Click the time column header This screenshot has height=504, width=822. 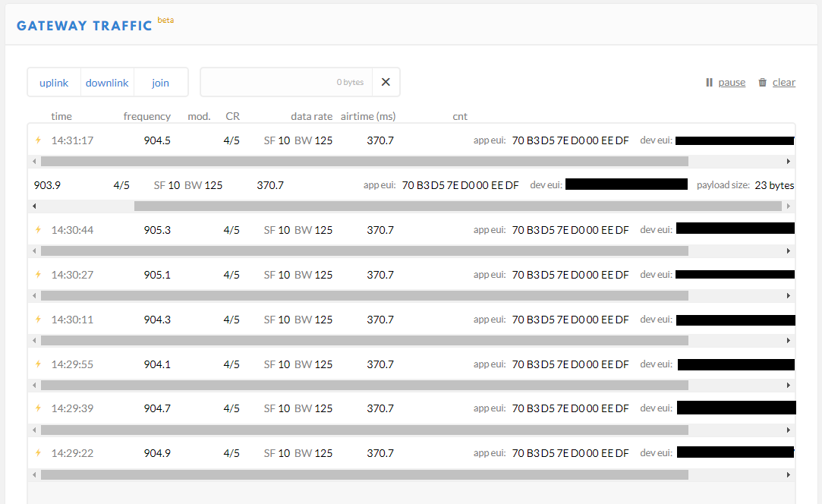coord(61,116)
